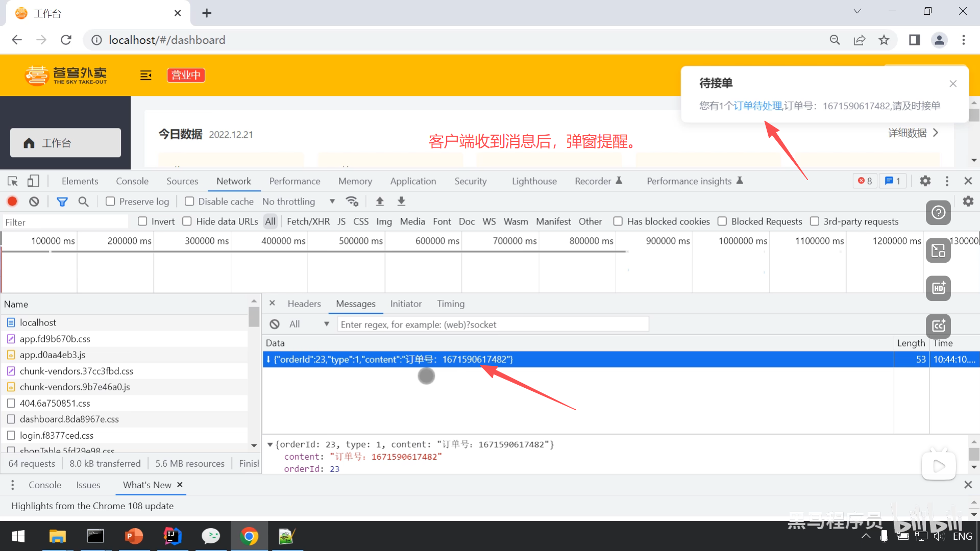Toggle the network filter funnel icon
Screen dimensions: 980x551
pos(62,202)
